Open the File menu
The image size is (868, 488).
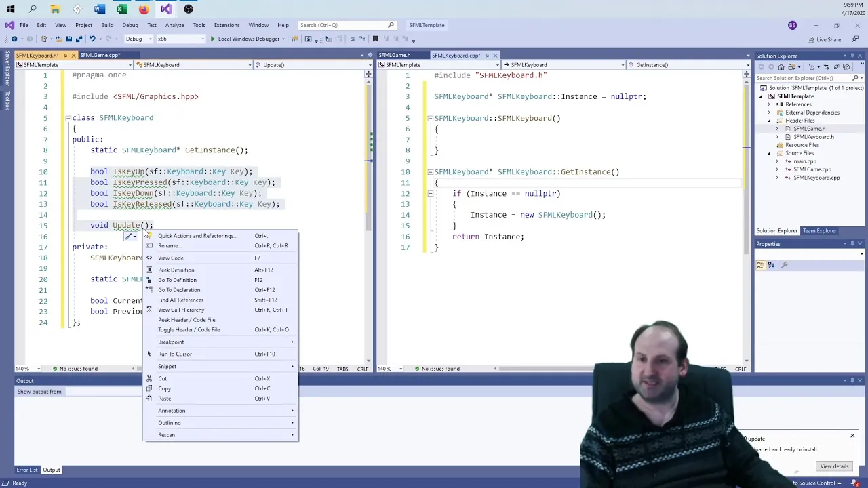coord(24,25)
